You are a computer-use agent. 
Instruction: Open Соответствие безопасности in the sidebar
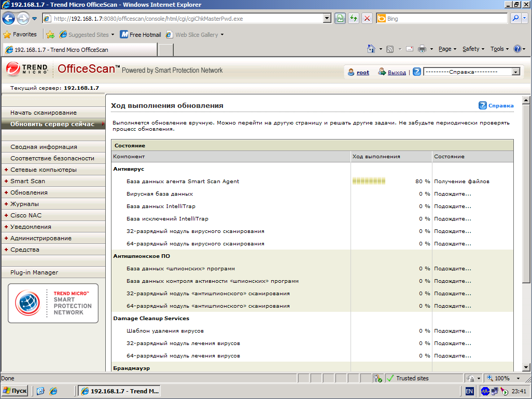[53, 158]
